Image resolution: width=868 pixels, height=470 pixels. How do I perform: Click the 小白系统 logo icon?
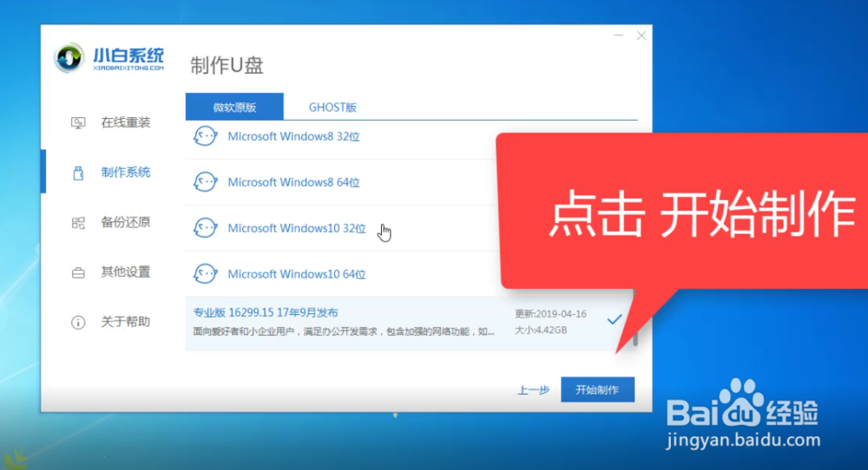(69, 57)
